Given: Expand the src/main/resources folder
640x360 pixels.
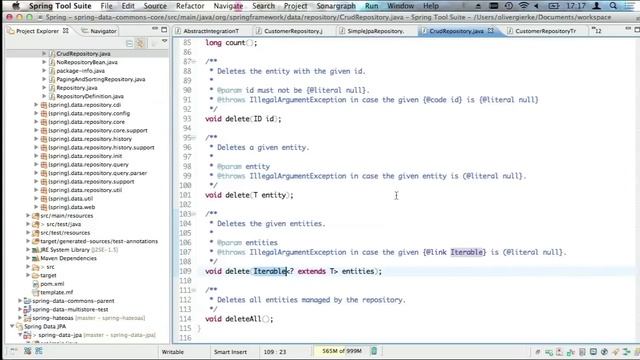Looking at the screenshot, I should [28, 216].
